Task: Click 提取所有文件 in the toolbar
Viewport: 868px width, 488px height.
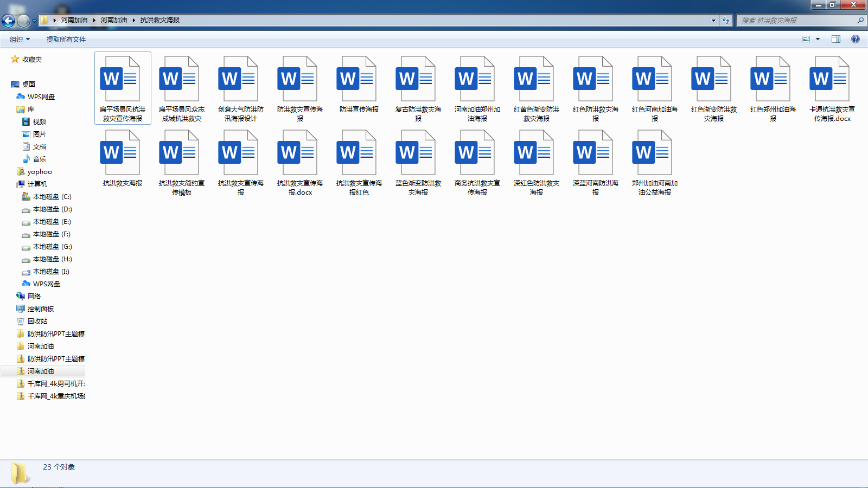Action: coord(66,39)
